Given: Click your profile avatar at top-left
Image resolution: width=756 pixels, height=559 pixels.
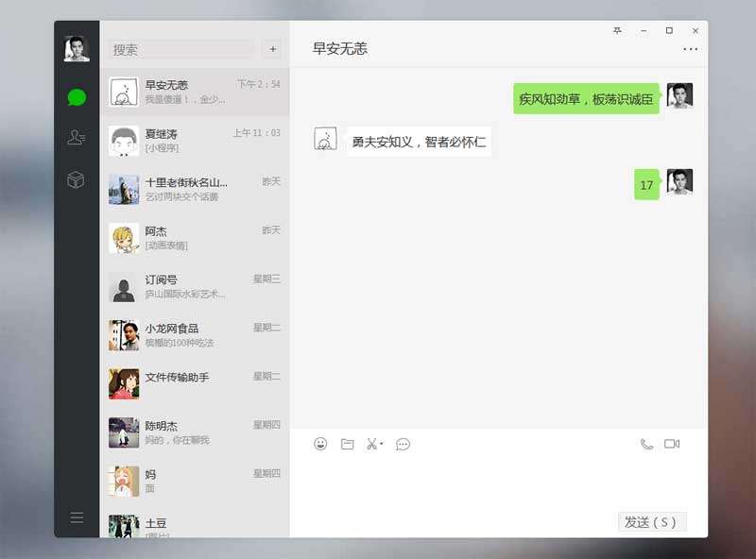Looking at the screenshot, I should (77, 49).
